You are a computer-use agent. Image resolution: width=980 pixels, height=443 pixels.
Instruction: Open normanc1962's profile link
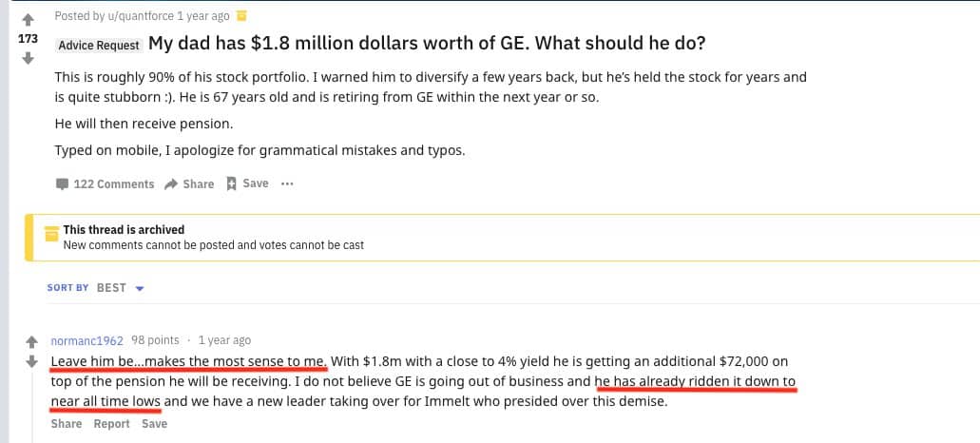(86, 340)
